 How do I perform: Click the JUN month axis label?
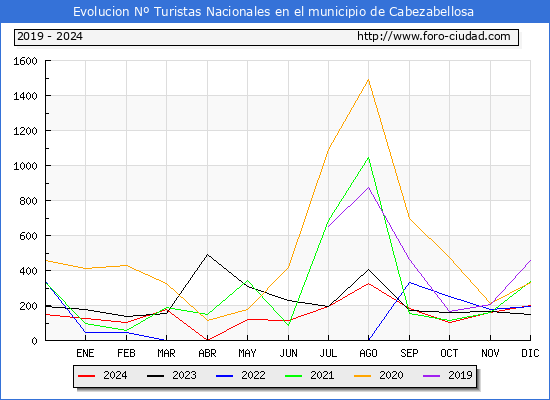point(288,353)
